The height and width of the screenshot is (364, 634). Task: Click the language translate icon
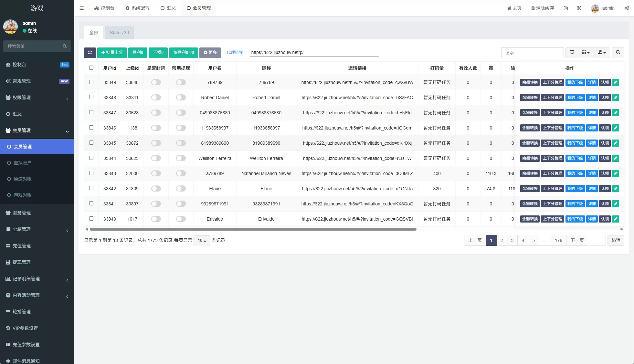(x=566, y=8)
